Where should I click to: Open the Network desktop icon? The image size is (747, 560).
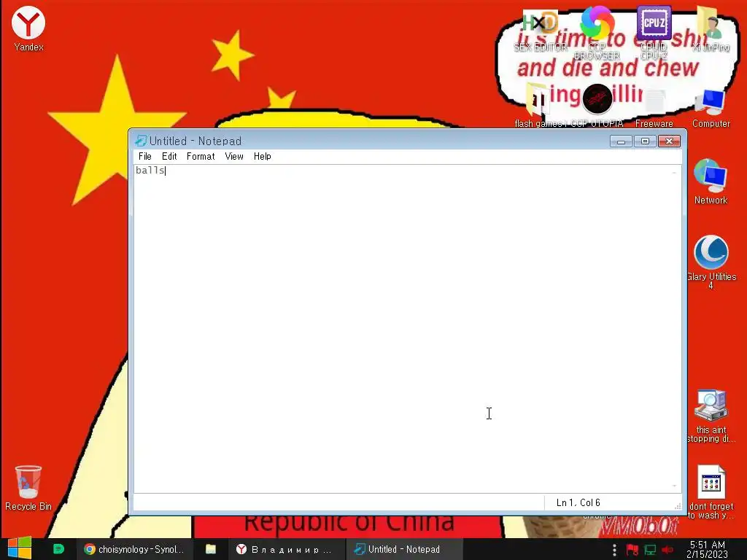(711, 182)
